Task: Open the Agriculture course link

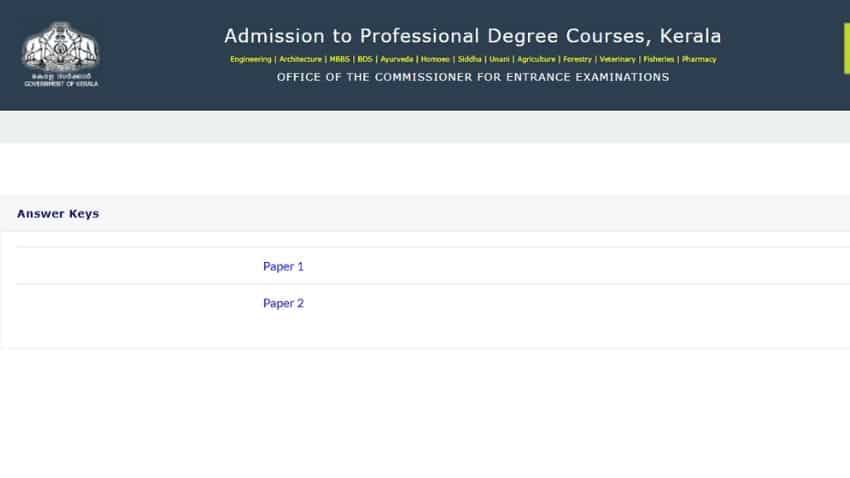Action: 536,59
